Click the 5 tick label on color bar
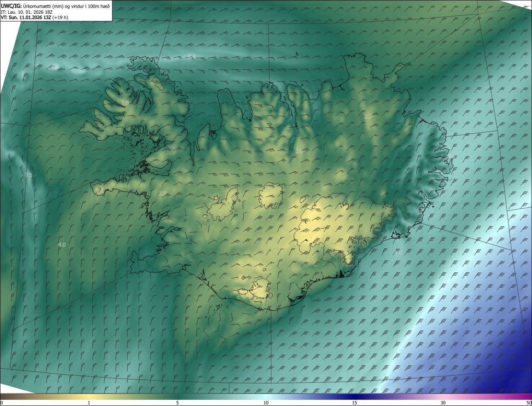532x406 pixels. (x=177, y=403)
